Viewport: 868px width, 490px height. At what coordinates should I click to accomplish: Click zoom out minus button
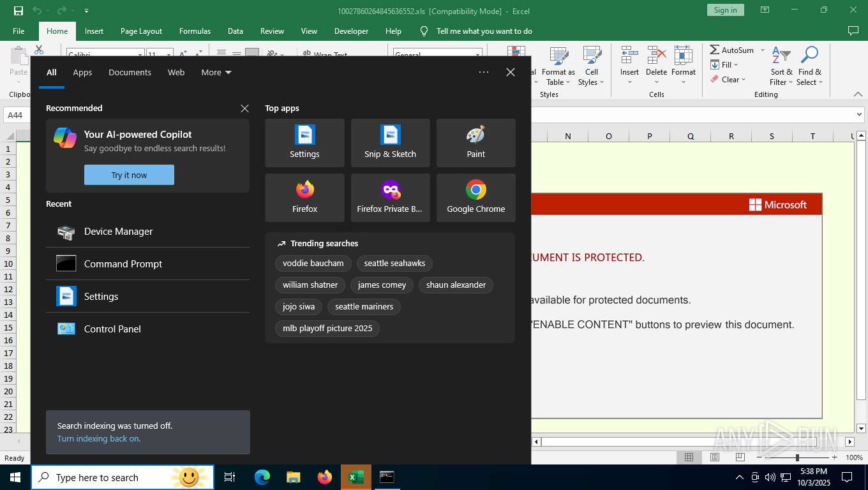coord(759,457)
